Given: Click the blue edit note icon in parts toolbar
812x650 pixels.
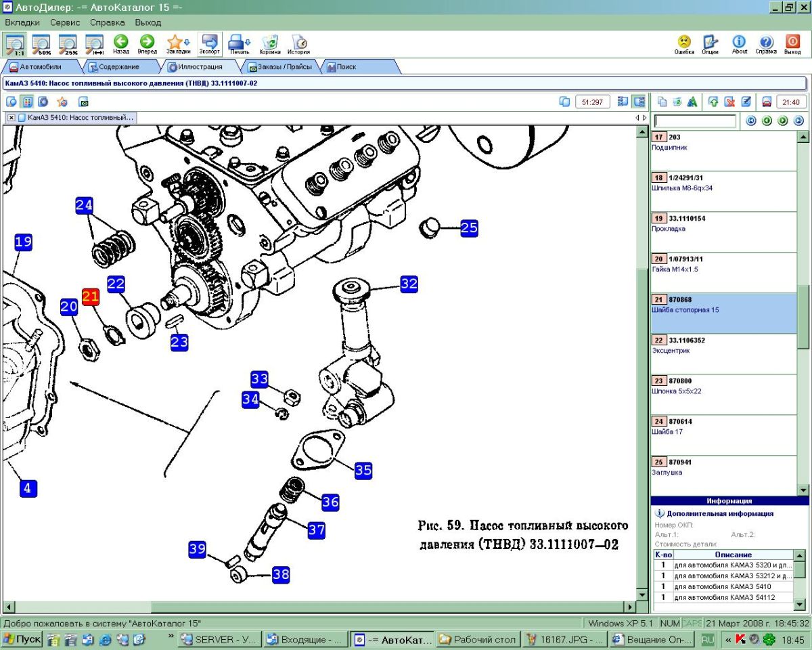Looking at the screenshot, I should tap(746, 102).
